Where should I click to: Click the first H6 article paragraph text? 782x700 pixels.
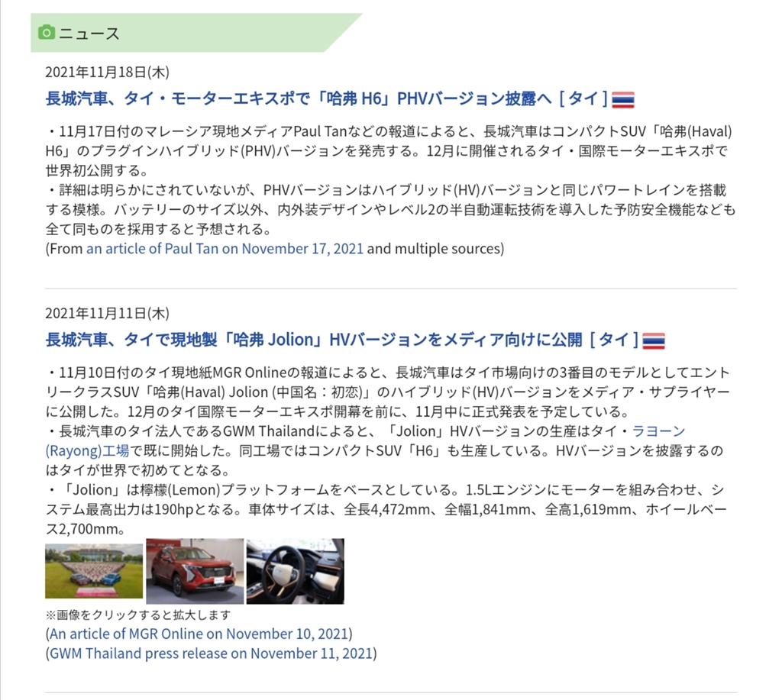[389, 150]
